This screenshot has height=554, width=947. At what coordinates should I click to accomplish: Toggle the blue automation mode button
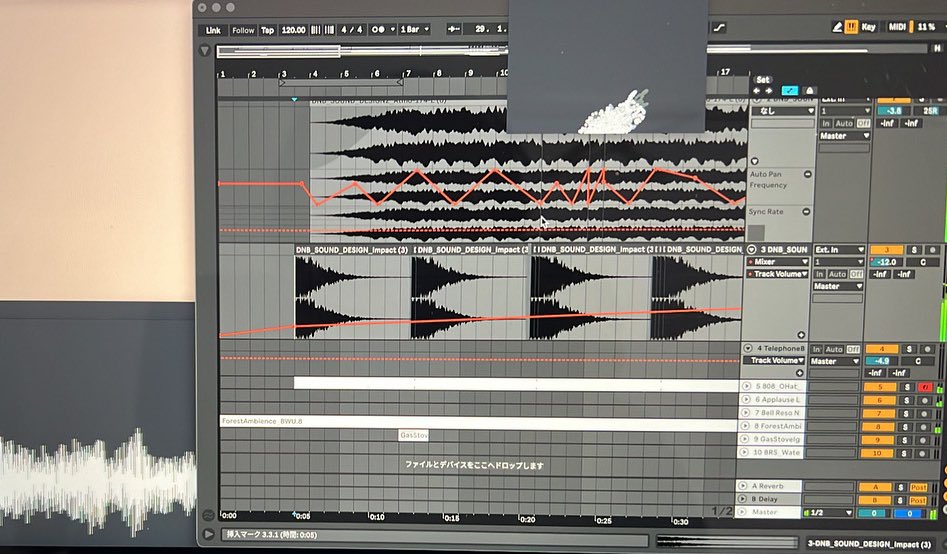pyautogui.click(x=790, y=91)
